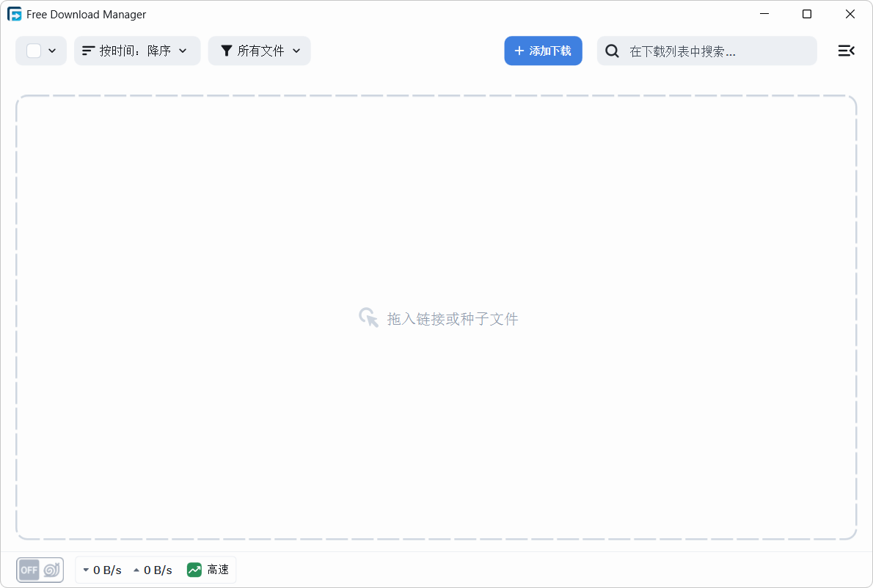Close the Free Download Manager window
Image resolution: width=873 pixels, height=588 pixels.
tap(850, 14)
